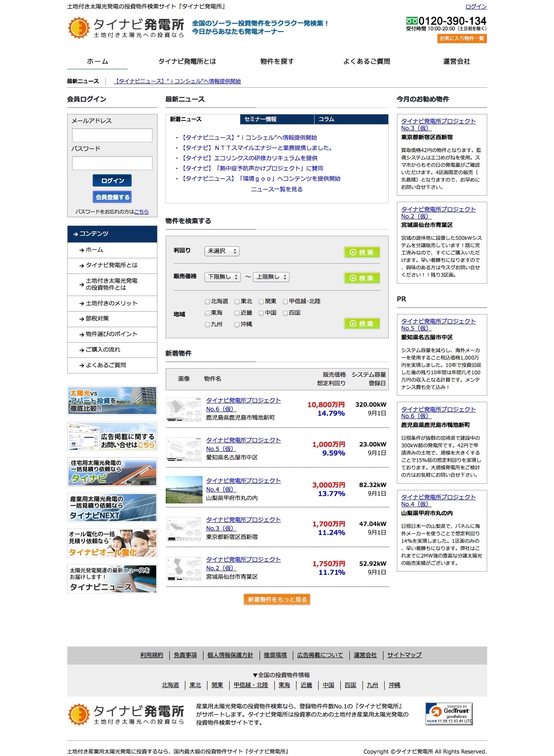554x756 pixels.
Task: Open 太陽光vsアパート投資 comparison banner
Action: (112, 401)
